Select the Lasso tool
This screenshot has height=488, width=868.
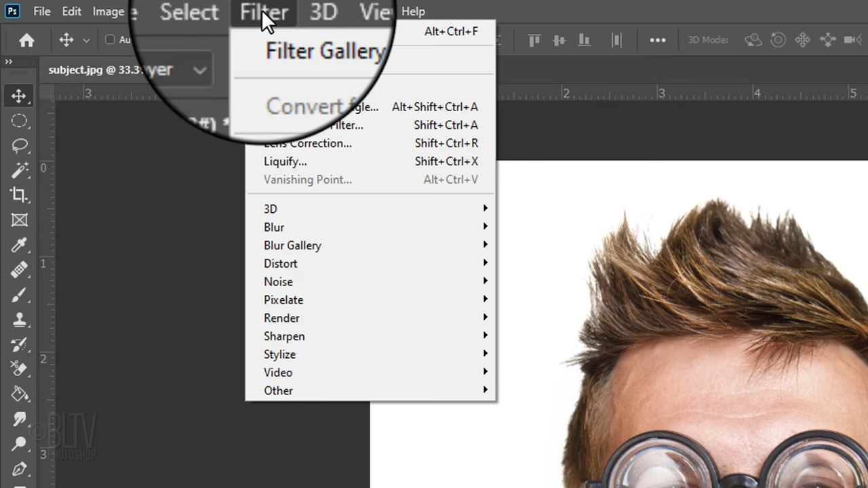coord(18,145)
